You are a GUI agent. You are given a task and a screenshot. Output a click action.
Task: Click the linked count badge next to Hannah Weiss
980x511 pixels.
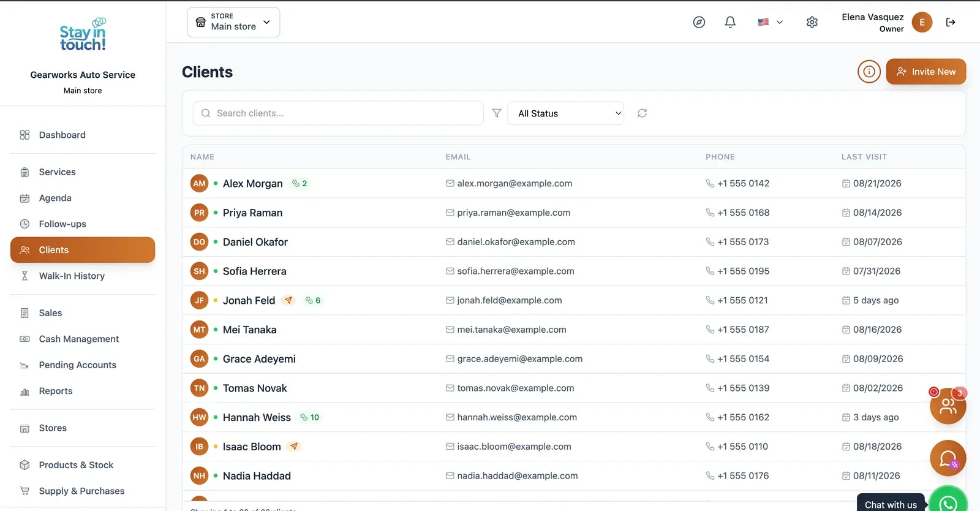click(309, 417)
